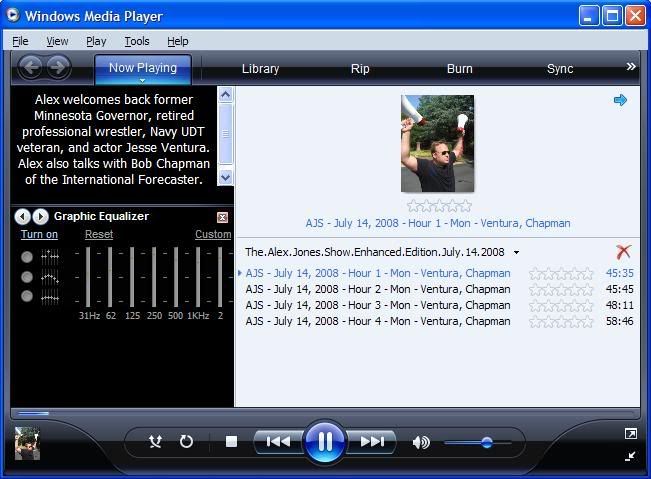
Task: Adjust the volume slider
Action: point(477,442)
